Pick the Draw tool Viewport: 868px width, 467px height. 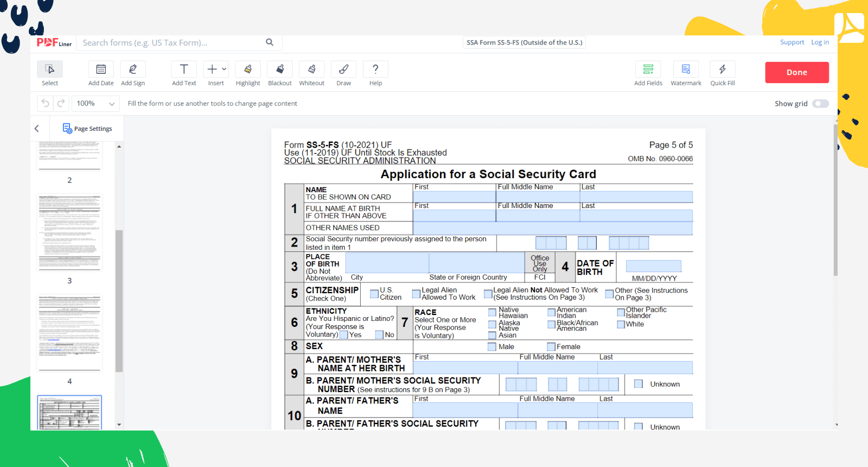[x=343, y=70]
